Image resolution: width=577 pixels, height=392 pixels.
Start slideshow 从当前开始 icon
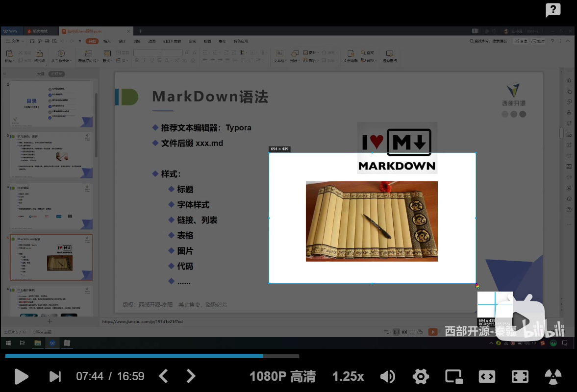pos(61,54)
